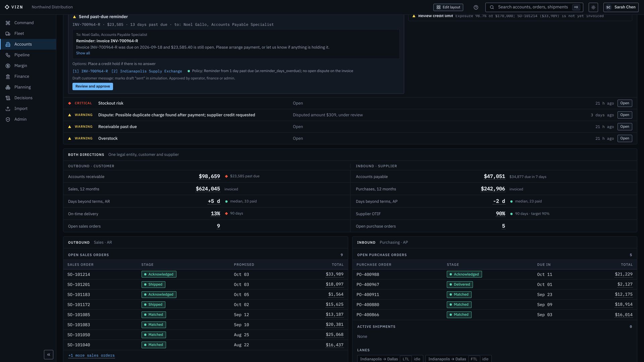This screenshot has width=644, height=362.
Task: Focus the search accounts, orders, shipments field
Action: tap(534, 7)
